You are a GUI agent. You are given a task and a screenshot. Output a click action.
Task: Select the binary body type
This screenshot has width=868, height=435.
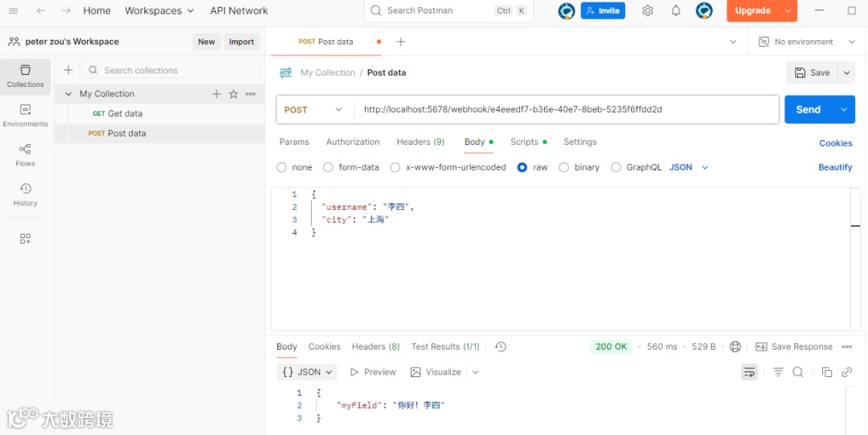pyautogui.click(x=563, y=167)
